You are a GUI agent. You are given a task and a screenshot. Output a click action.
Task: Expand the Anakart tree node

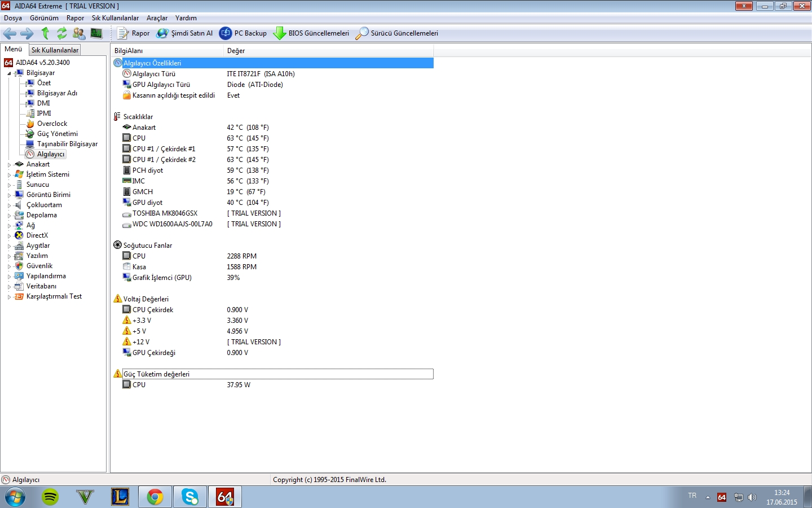[x=9, y=165]
